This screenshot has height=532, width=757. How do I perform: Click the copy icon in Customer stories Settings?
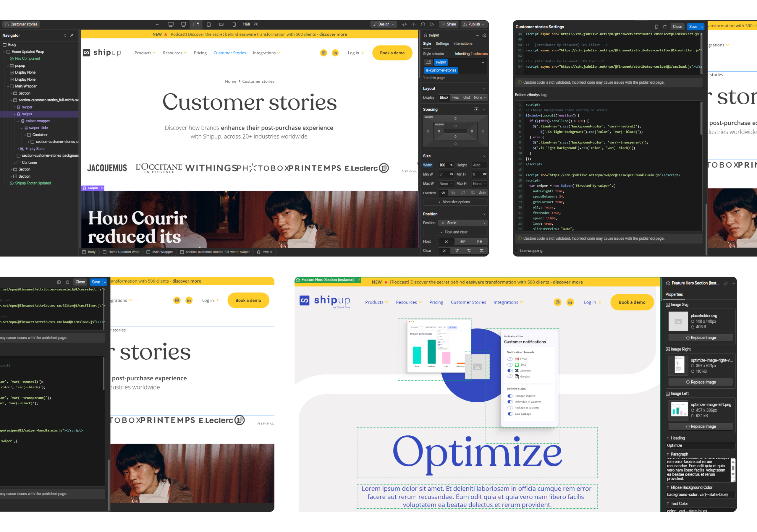tap(656, 27)
